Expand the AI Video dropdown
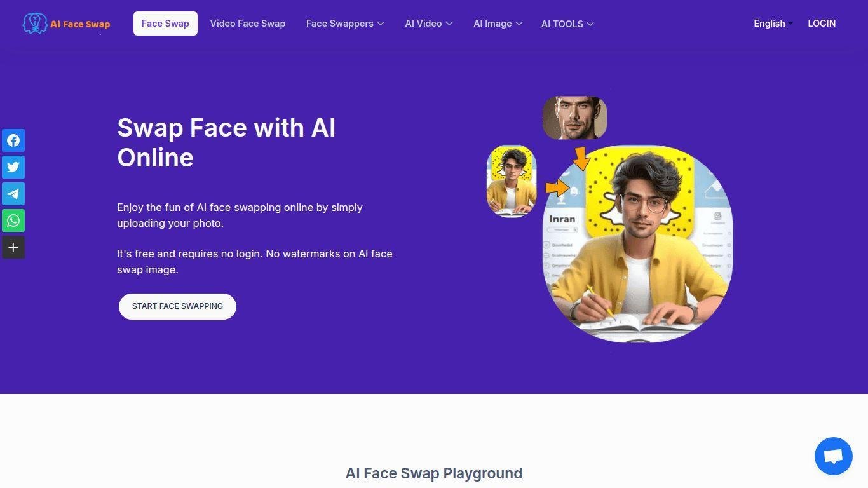 [429, 24]
